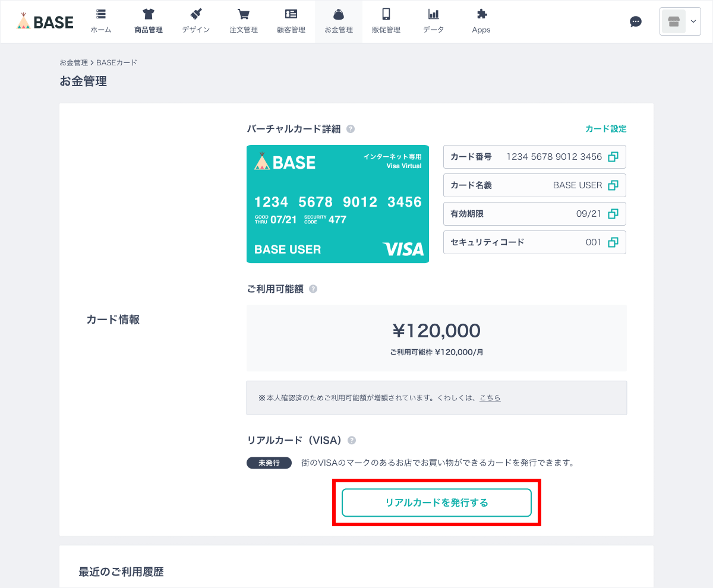713x588 pixels.
Task: Click the BASEカード breadcrumb text
Action: tap(116, 62)
